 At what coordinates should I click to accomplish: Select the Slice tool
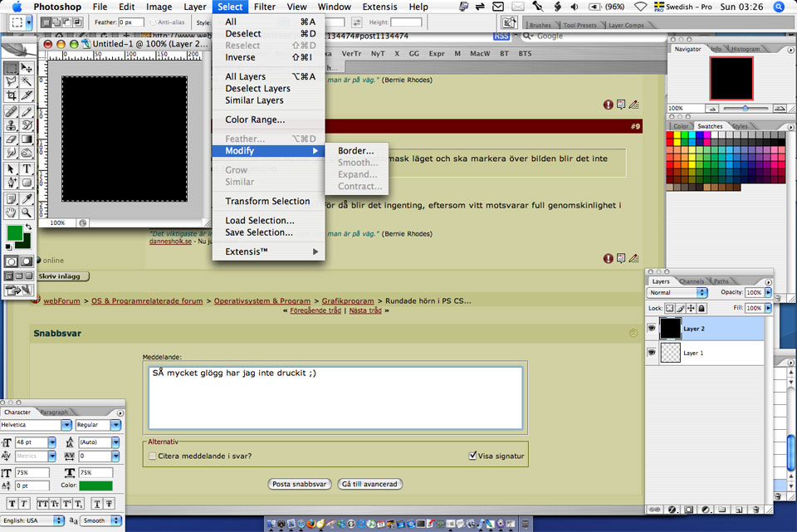pos(27,95)
